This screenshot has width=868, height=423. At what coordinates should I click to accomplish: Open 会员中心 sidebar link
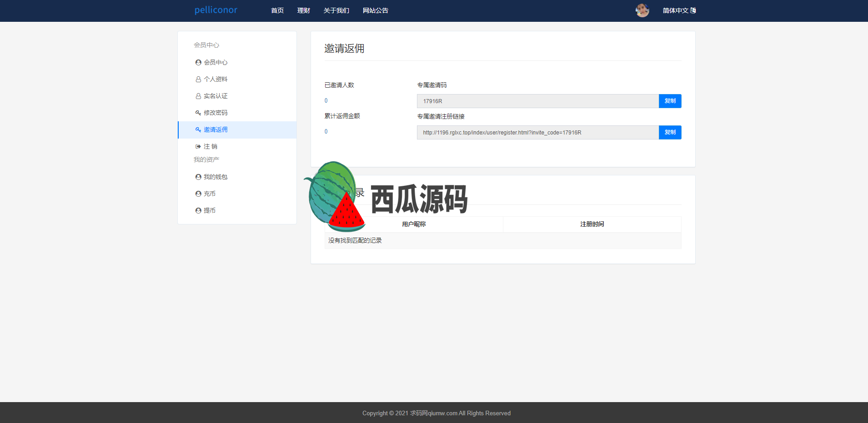[x=216, y=62]
